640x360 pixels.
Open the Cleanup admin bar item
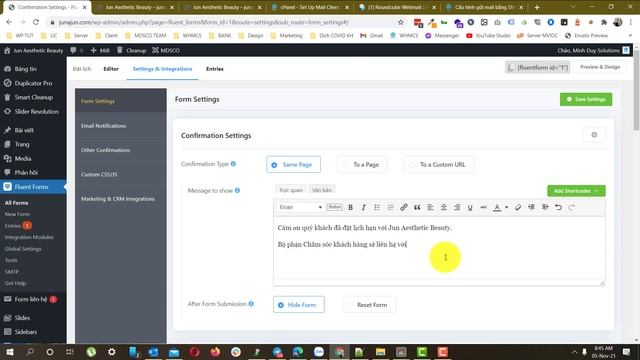click(131, 50)
